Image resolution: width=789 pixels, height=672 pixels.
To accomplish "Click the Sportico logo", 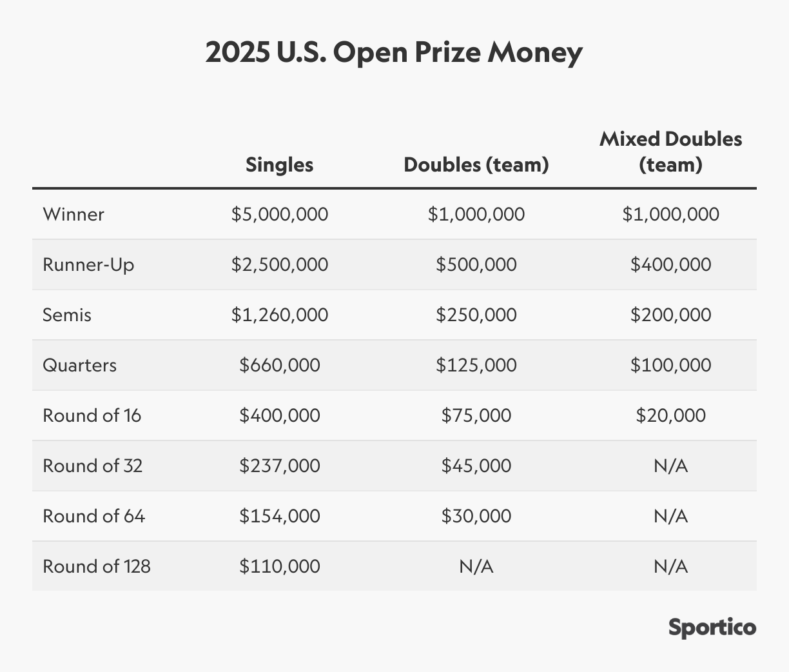I will tap(712, 628).
